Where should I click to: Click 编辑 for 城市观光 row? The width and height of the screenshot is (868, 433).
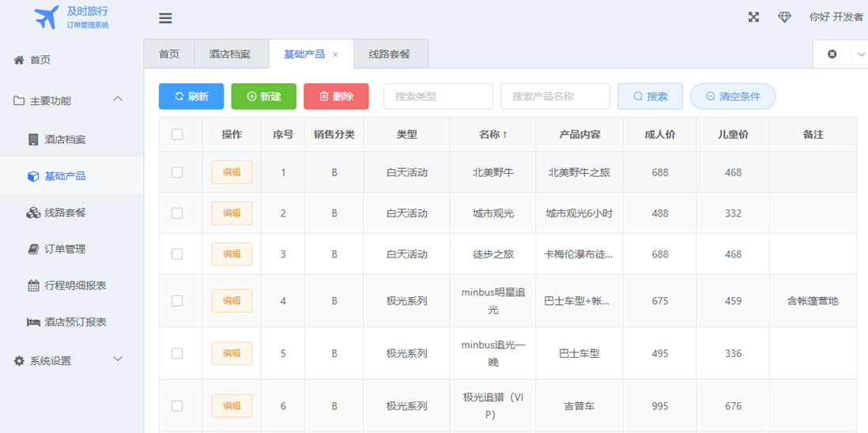232,213
